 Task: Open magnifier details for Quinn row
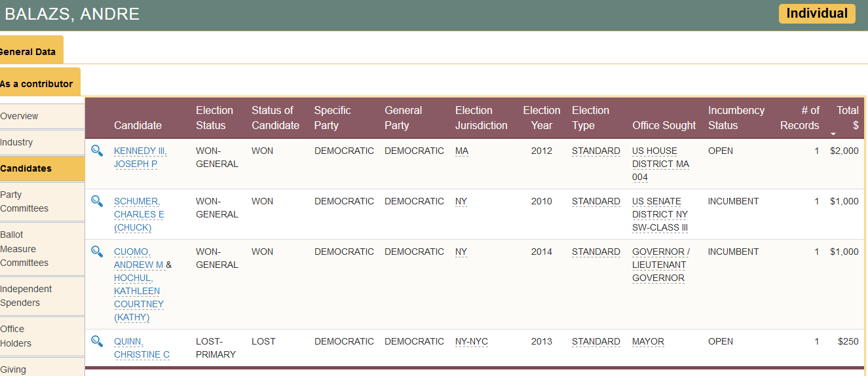click(97, 341)
